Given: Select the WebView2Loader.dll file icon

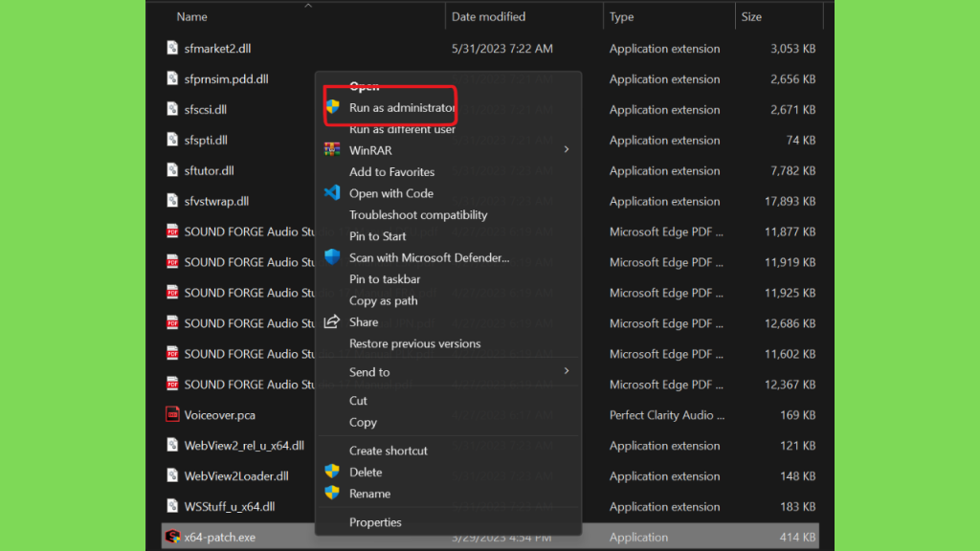Looking at the screenshot, I should coord(172,476).
